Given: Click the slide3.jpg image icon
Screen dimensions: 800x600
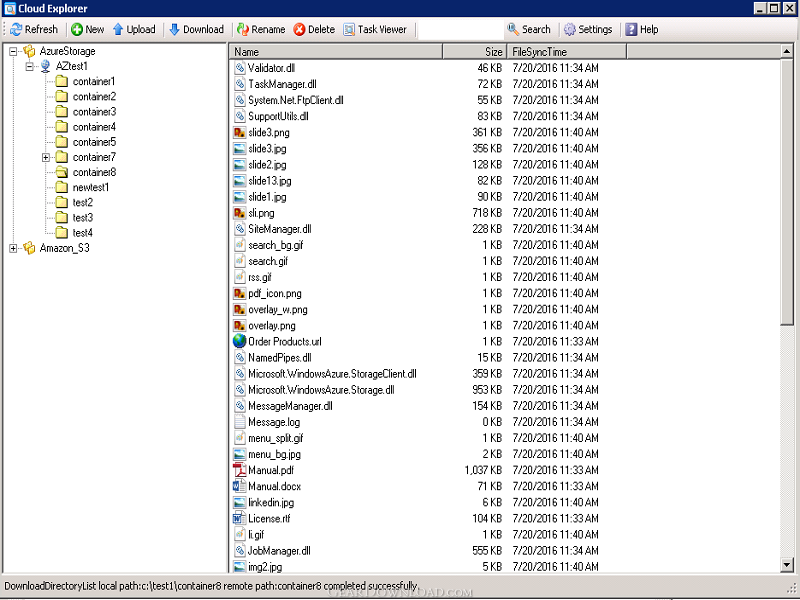Looking at the screenshot, I should tap(239, 148).
